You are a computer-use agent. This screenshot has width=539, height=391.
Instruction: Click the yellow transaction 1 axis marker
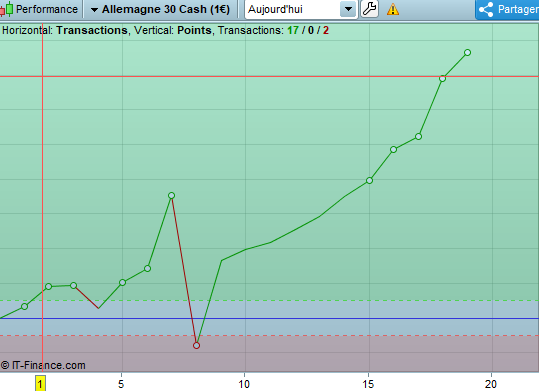(40, 383)
